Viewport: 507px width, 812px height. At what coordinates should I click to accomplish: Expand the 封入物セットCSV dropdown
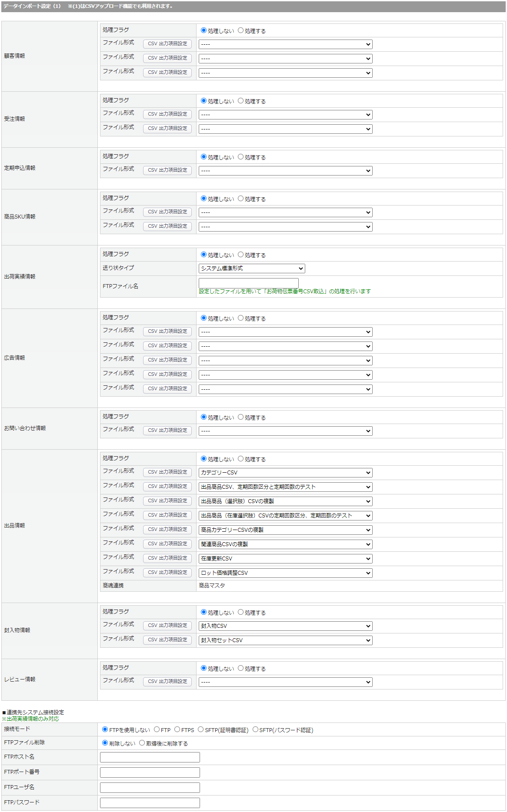(285, 640)
